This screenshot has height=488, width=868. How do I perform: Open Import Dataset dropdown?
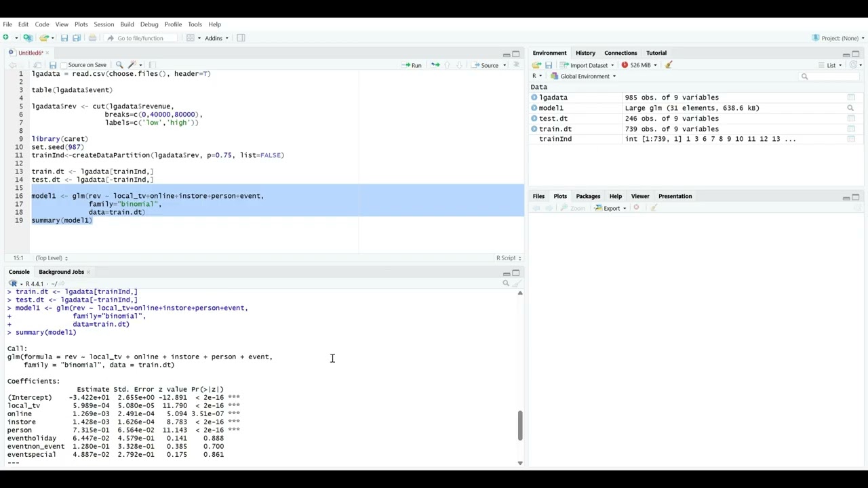(587, 65)
